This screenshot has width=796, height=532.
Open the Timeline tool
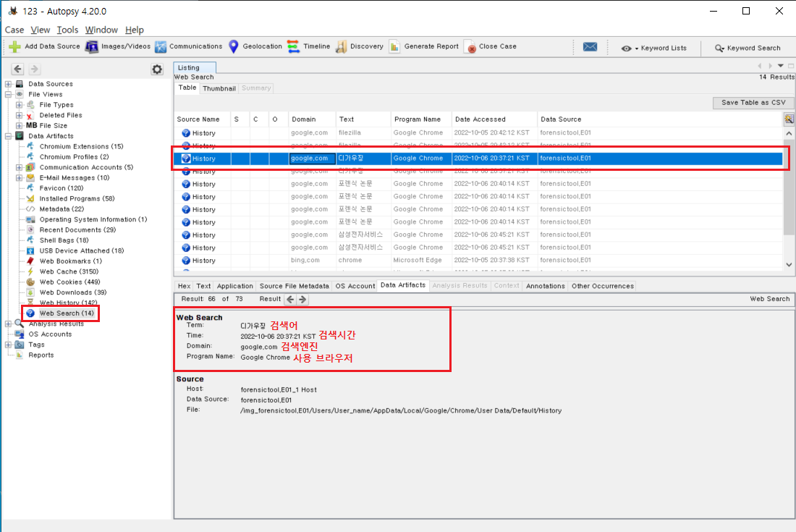[309, 47]
